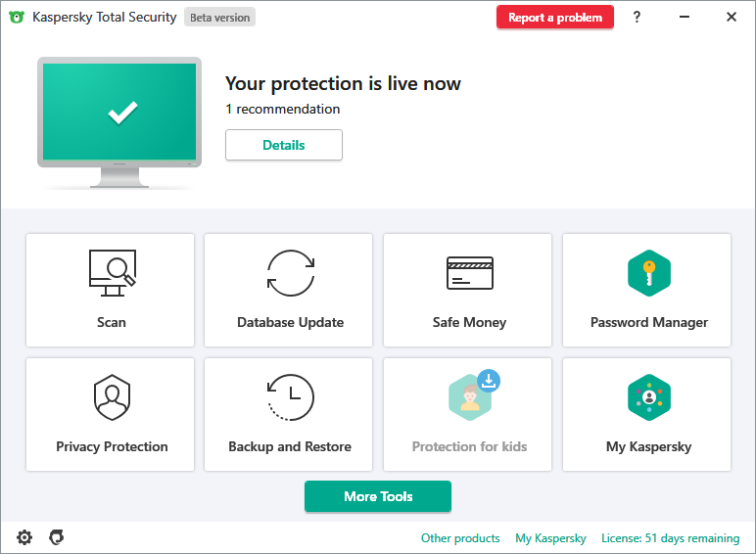Click the Database Update arrows icon
756x554 pixels.
pos(291,273)
